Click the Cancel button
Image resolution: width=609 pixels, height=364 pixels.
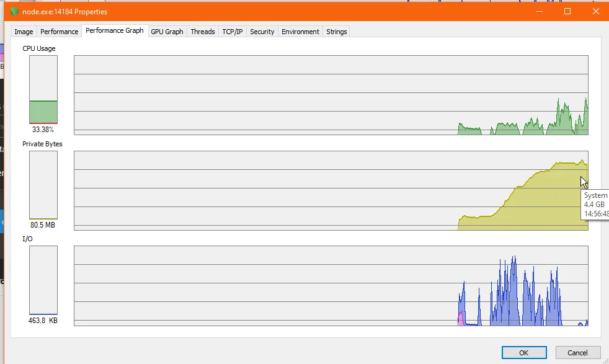577,353
